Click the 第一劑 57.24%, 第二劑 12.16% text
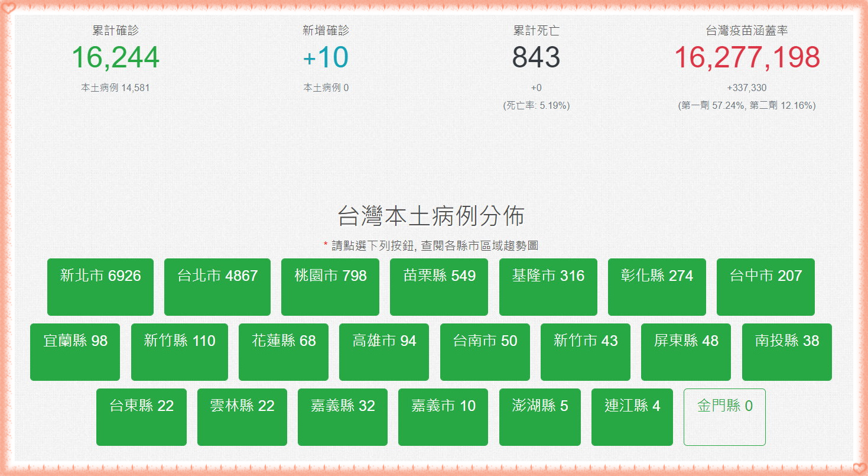This screenshot has width=868, height=476. click(747, 106)
